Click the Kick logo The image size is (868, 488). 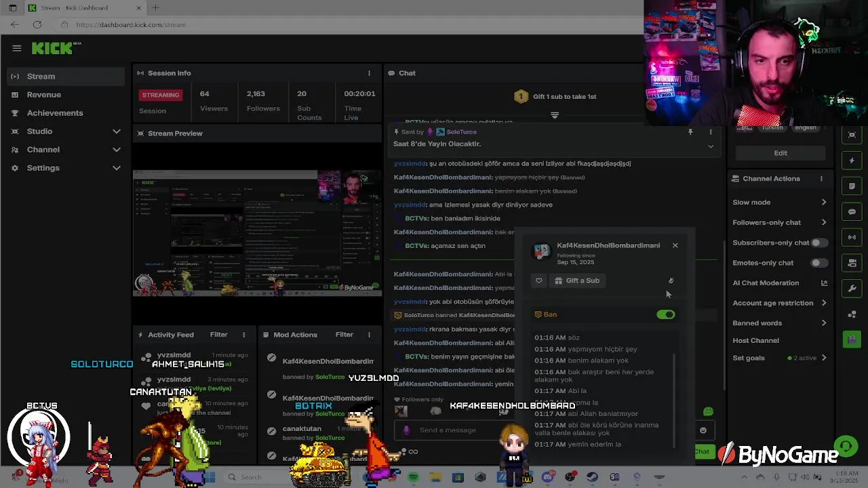[x=56, y=48]
